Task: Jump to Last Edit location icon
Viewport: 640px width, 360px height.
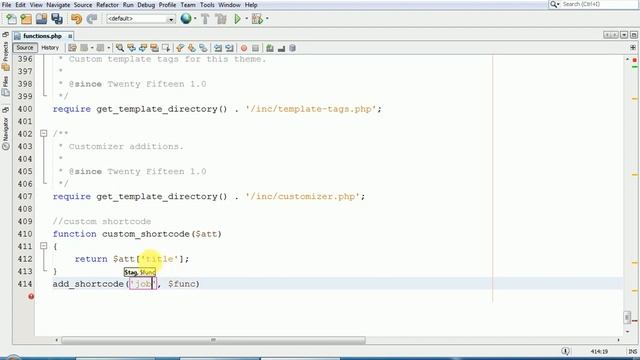Action: click(72, 48)
